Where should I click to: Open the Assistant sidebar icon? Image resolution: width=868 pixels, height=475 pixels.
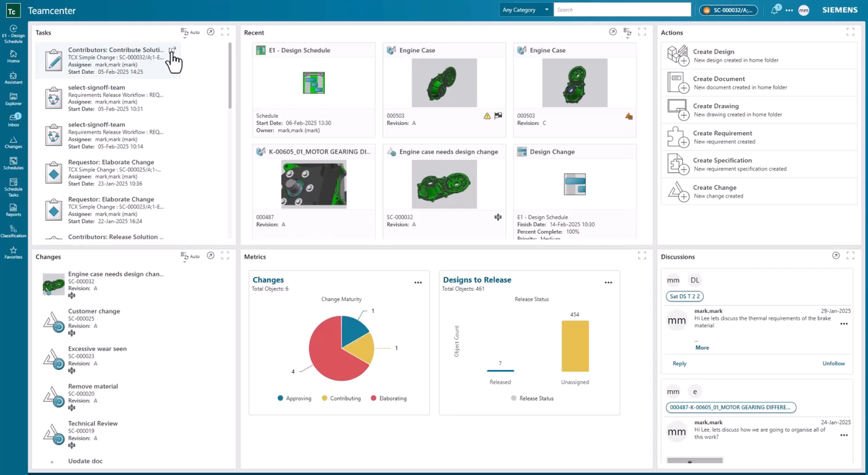13,78
